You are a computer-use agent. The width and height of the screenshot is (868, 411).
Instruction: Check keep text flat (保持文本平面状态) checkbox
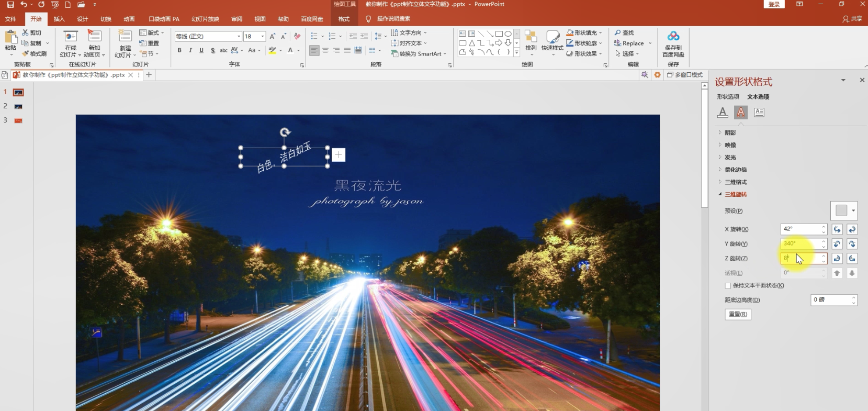point(728,286)
